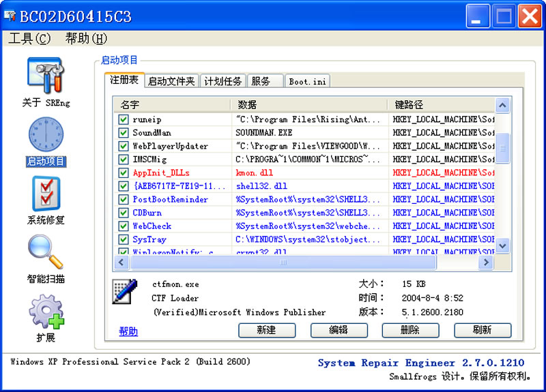Click the ctfmon.exe file name text
546x392 pixels.
click(x=176, y=284)
